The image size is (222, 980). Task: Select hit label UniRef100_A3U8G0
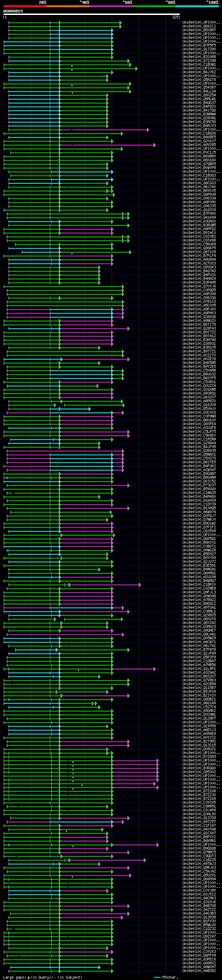click(199, 221)
